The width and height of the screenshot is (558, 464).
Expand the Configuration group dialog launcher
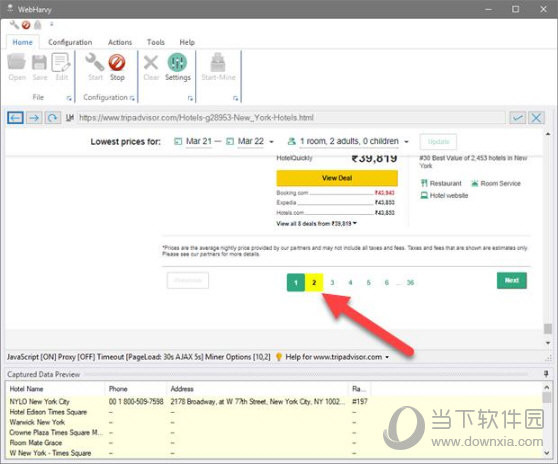tap(132, 98)
